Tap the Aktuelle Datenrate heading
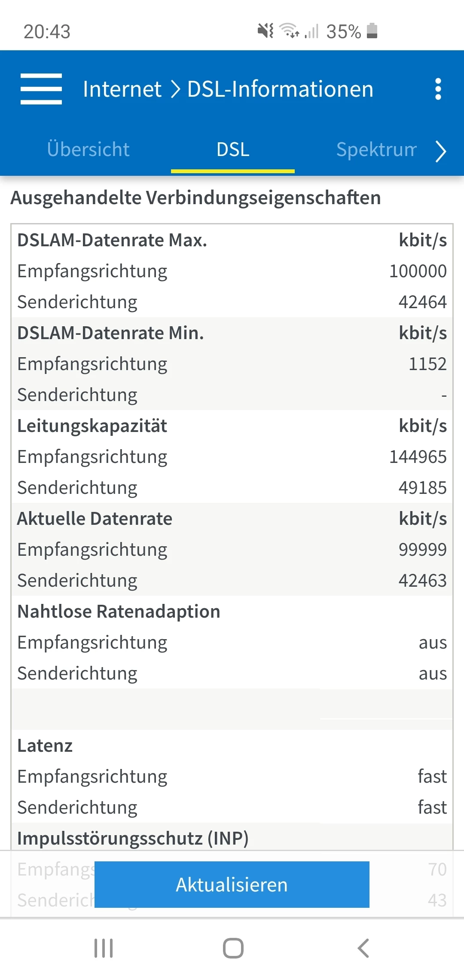464x980 pixels. click(95, 519)
